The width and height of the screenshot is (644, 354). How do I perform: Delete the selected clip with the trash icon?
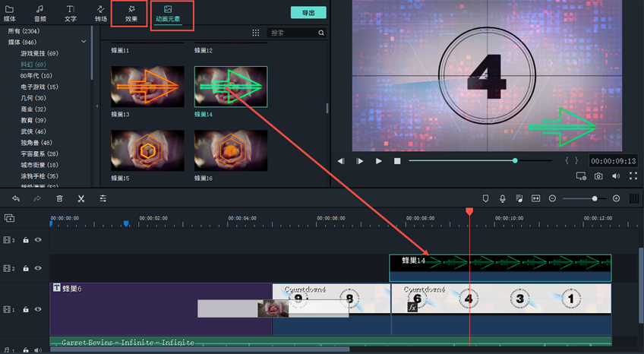point(59,198)
